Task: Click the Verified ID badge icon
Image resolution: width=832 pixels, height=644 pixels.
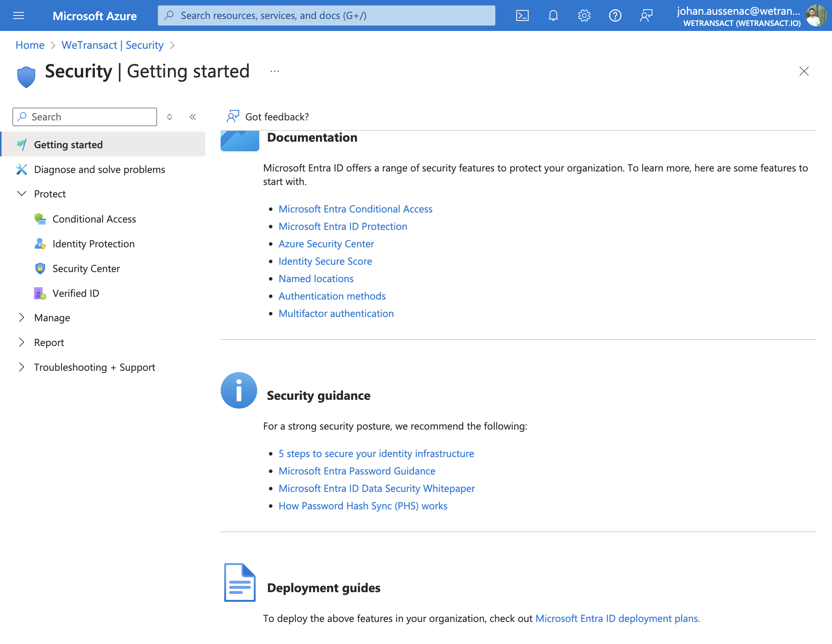Action: (40, 293)
